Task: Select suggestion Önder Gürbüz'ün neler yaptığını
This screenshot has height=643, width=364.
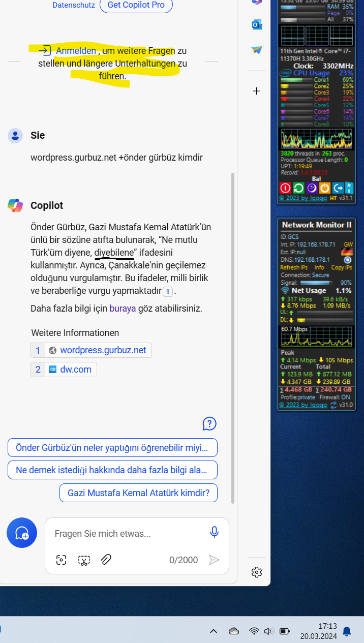Action: click(112, 448)
